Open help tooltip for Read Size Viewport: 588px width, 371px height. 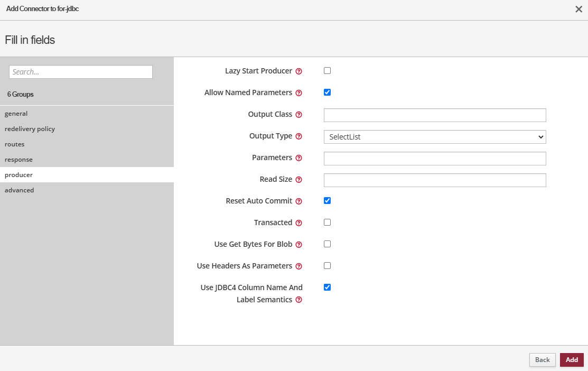click(299, 180)
